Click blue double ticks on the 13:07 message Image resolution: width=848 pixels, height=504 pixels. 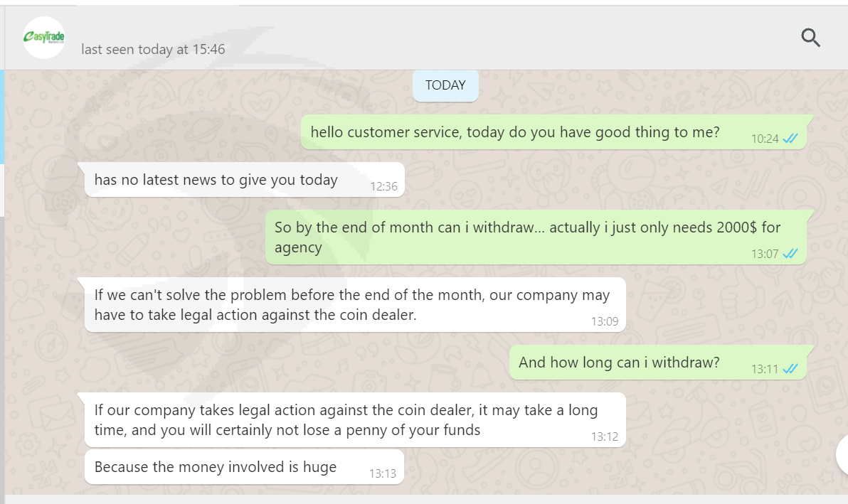click(790, 254)
